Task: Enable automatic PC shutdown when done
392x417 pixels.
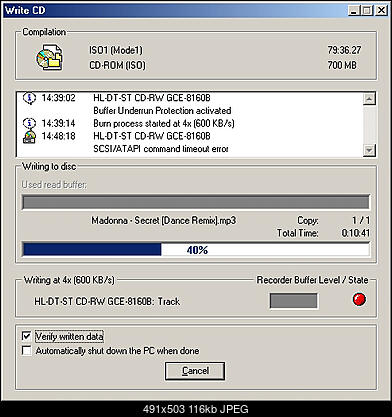Action: pyautogui.click(x=26, y=350)
